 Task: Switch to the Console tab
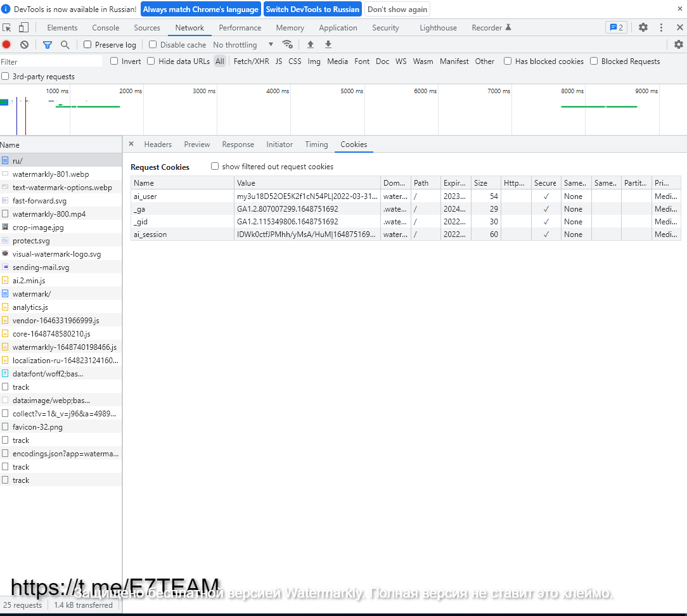click(106, 28)
